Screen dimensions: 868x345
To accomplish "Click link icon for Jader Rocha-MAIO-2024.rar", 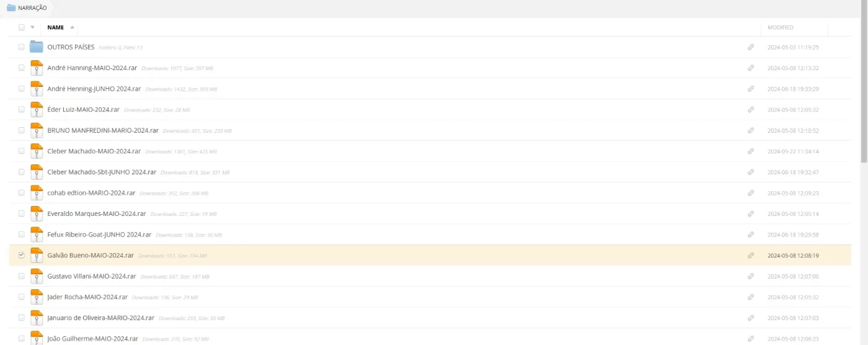I will pos(750,297).
